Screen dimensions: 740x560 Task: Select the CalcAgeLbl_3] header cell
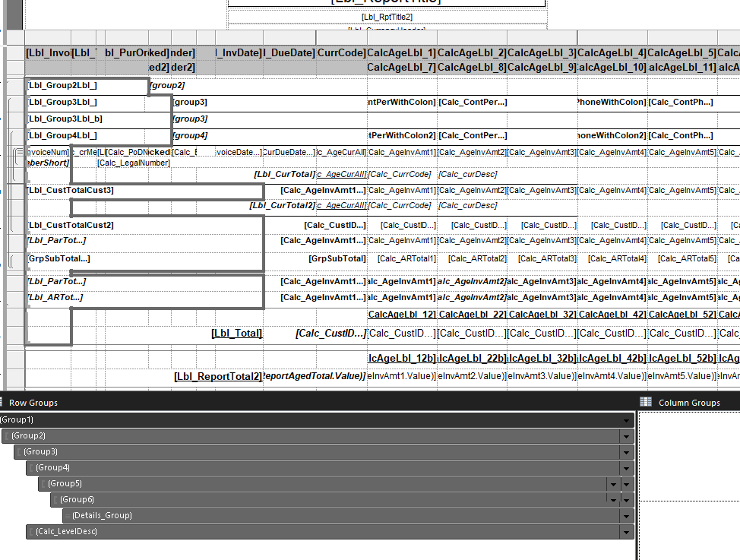point(542,53)
